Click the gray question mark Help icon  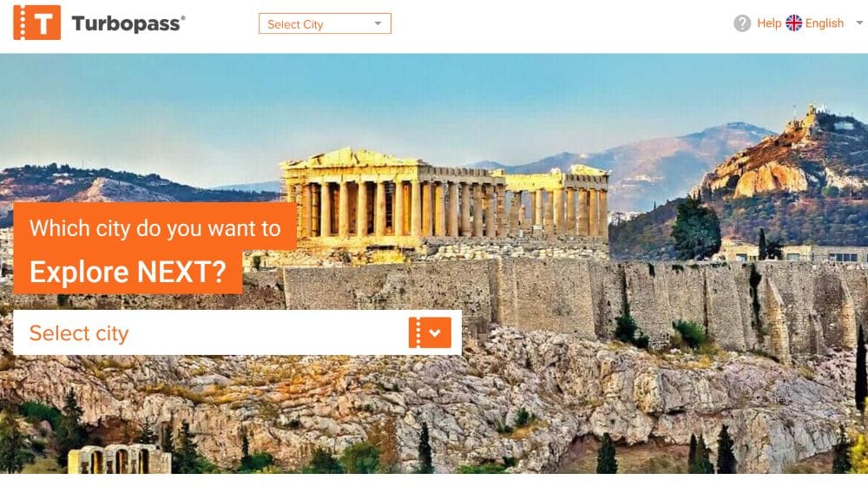(742, 23)
